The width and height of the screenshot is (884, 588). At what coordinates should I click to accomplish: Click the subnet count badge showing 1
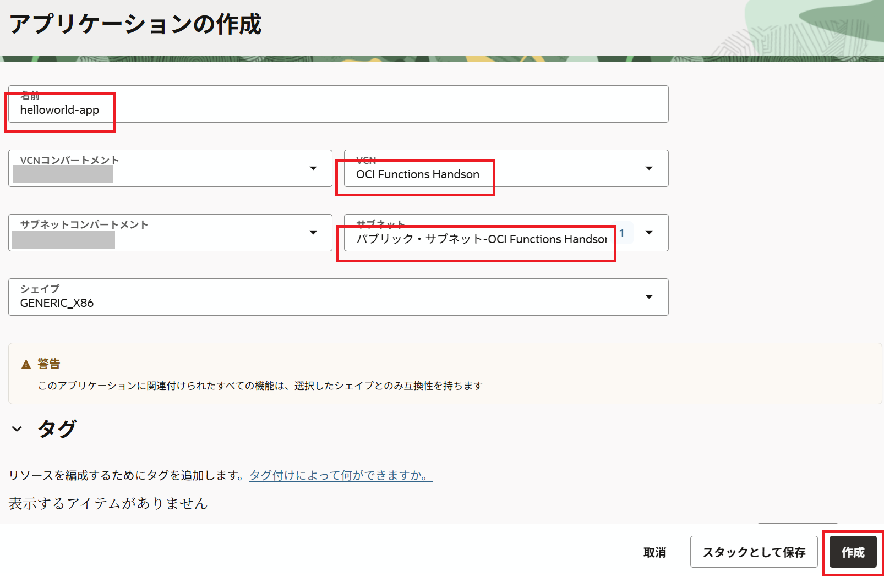(622, 233)
